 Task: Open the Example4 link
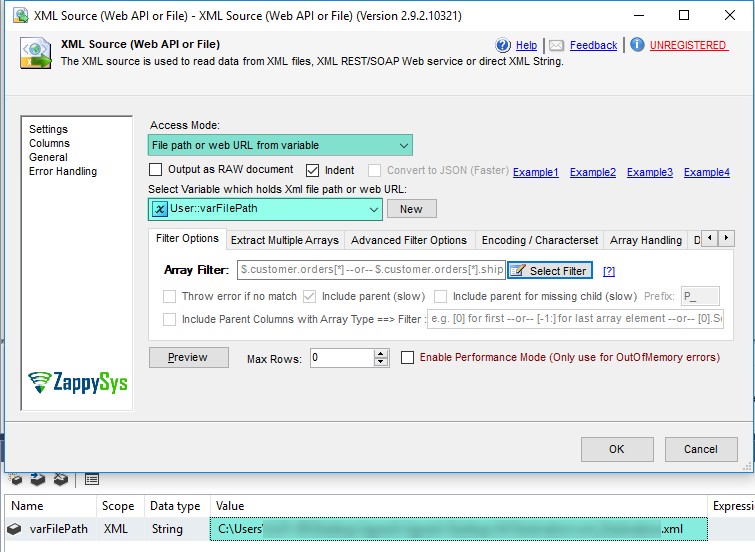coord(707,172)
